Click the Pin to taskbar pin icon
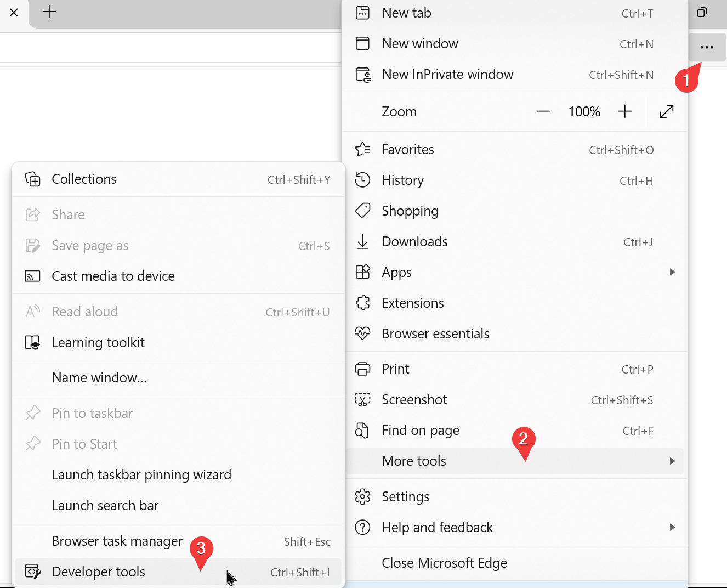727x588 pixels. point(33,413)
